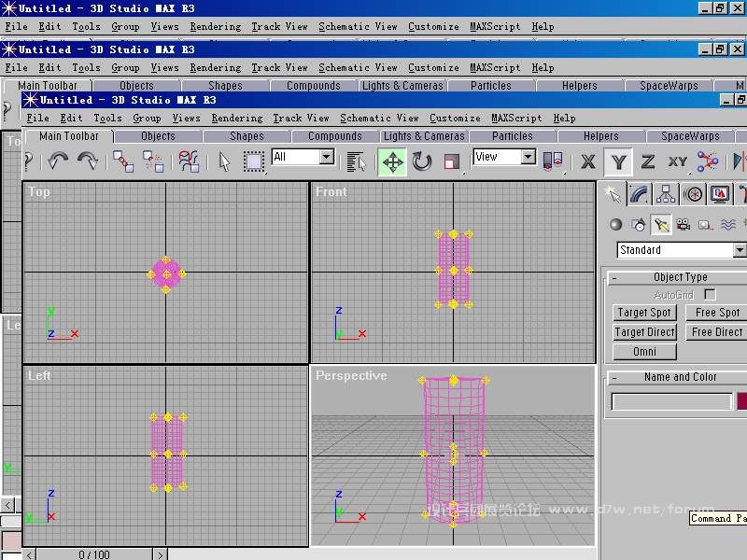Screen dimensions: 747x560
Task: Click the object name input field
Action: pyautogui.click(x=671, y=401)
